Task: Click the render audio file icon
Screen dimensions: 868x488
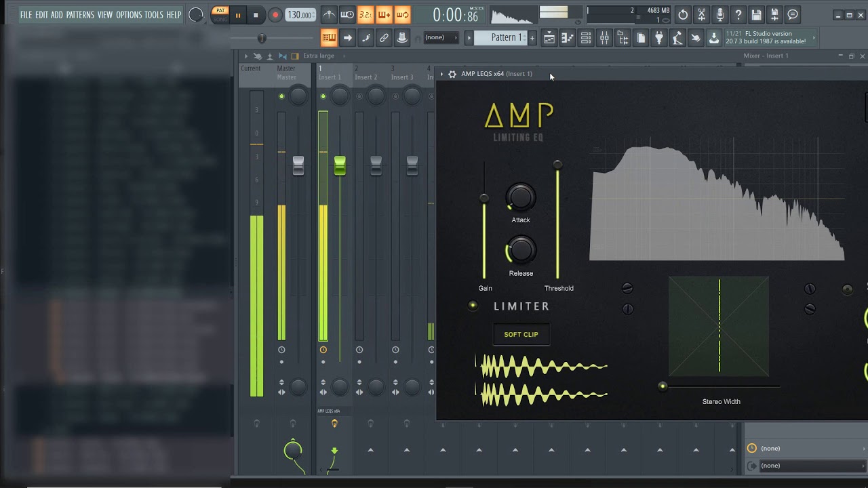Action: [x=774, y=15]
